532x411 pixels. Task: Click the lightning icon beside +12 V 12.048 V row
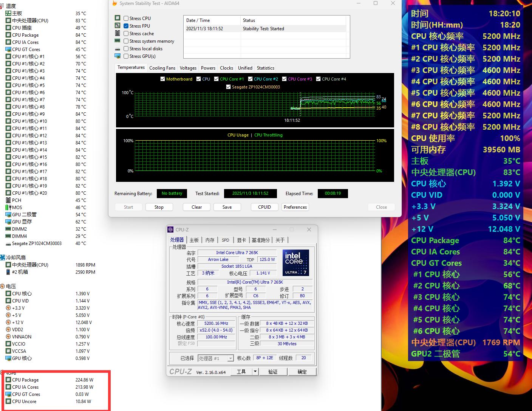pos(8,322)
